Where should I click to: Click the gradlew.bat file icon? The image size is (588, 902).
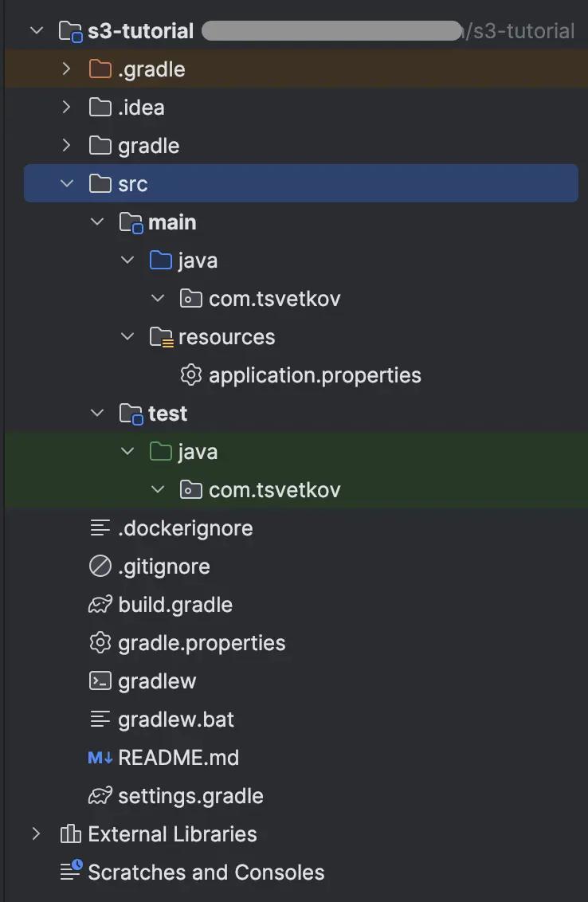[x=100, y=719]
